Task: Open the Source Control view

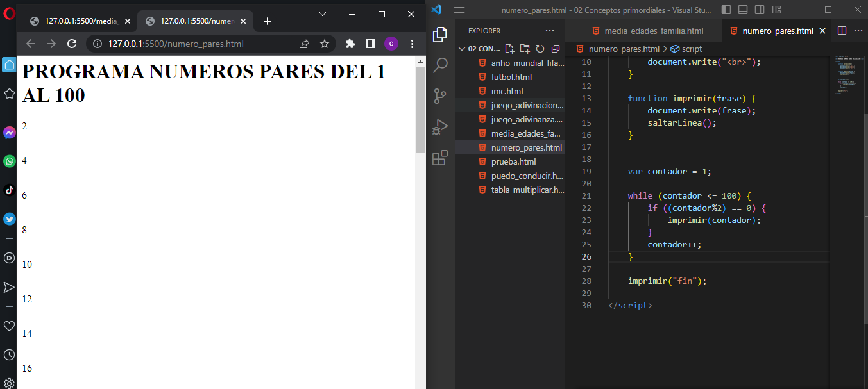Action: [x=440, y=96]
